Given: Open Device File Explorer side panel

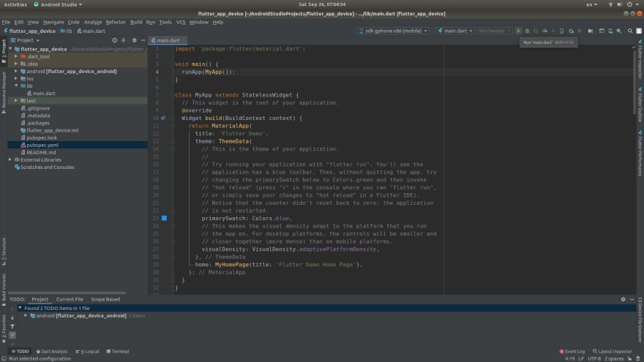Looking at the screenshot, I should 640,320.
